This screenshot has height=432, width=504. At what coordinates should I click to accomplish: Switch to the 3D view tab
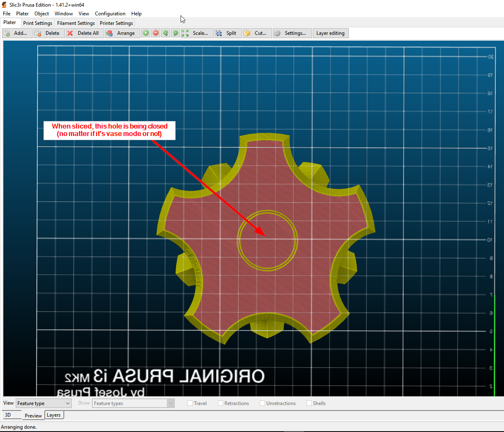(12, 415)
